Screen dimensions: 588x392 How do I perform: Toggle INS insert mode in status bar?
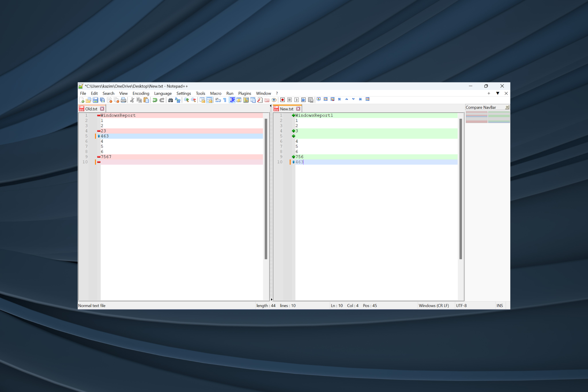(499, 306)
